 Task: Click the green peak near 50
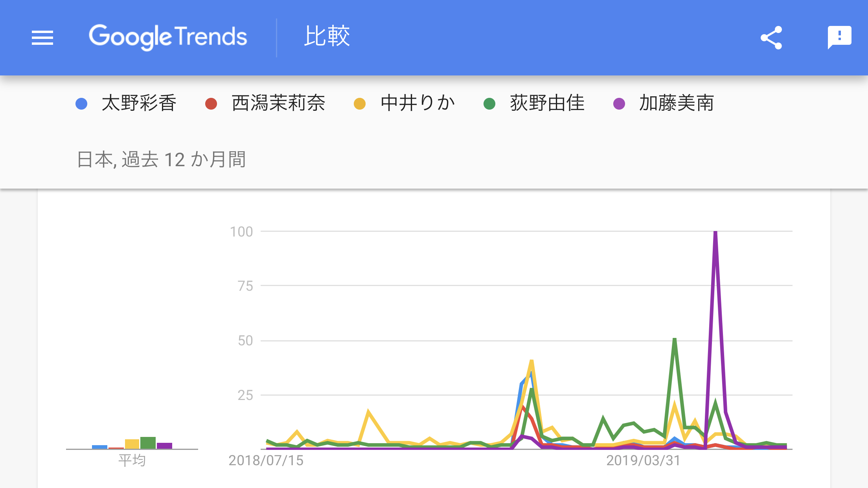pos(675,340)
